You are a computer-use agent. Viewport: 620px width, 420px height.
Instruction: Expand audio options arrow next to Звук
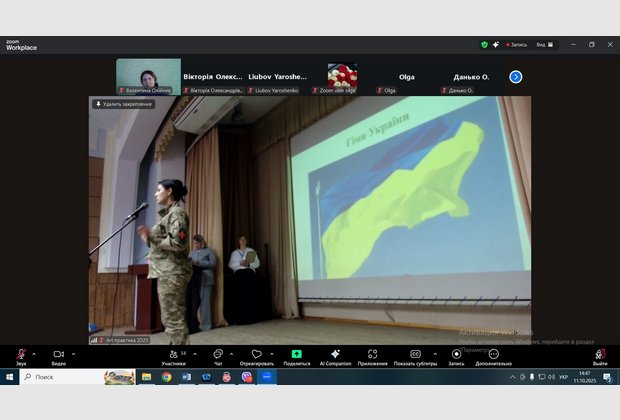click(34, 354)
